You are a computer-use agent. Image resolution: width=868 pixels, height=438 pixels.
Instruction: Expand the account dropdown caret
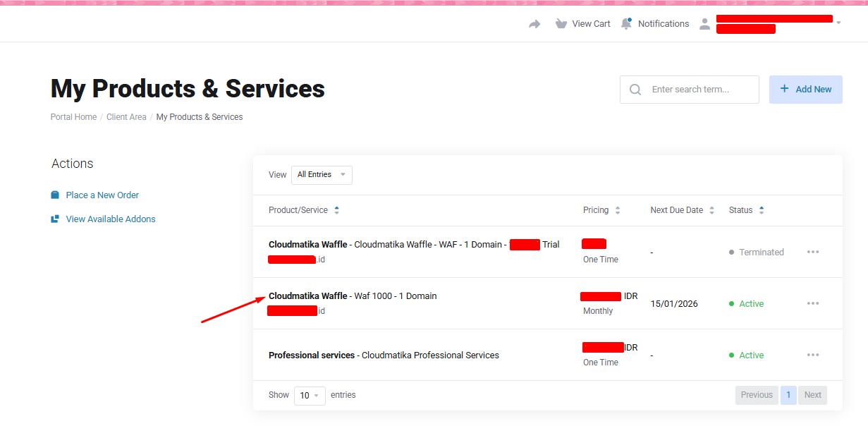click(838, 23)
